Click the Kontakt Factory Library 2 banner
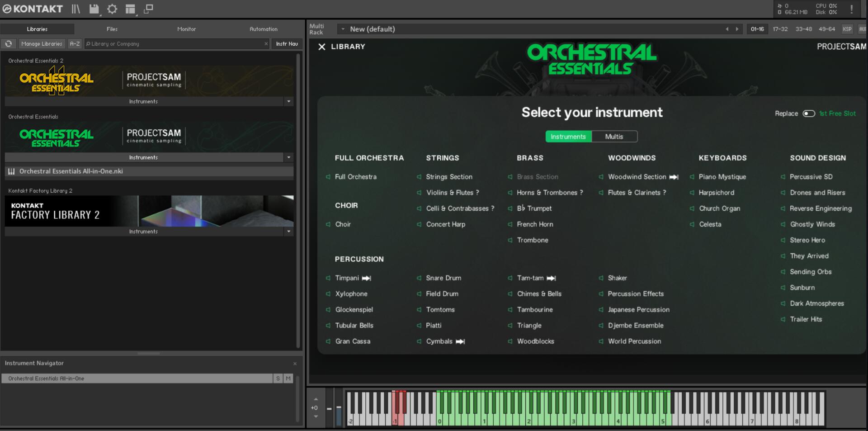Viewport: 868px width, 431px height. coord(149,211)
